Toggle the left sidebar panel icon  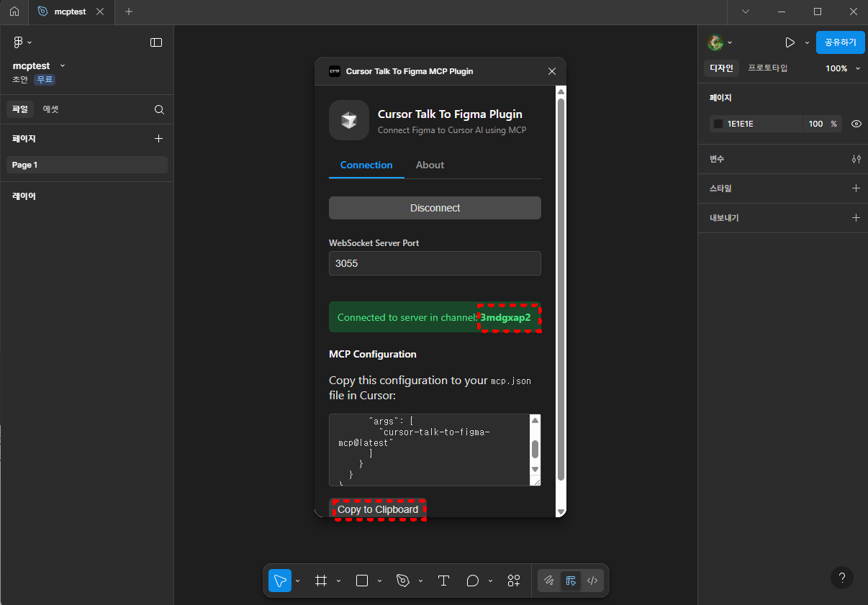click(x=156, y=42)
